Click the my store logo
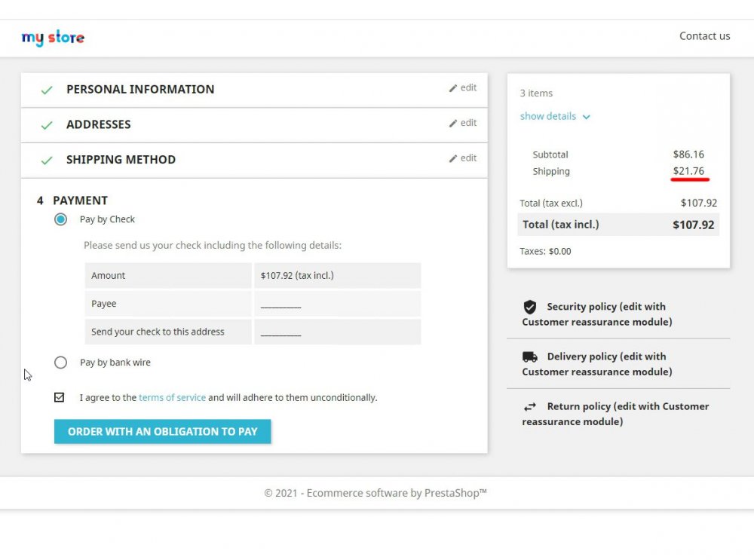The width and height of the screenshot is (754, 560). (53, 38)
